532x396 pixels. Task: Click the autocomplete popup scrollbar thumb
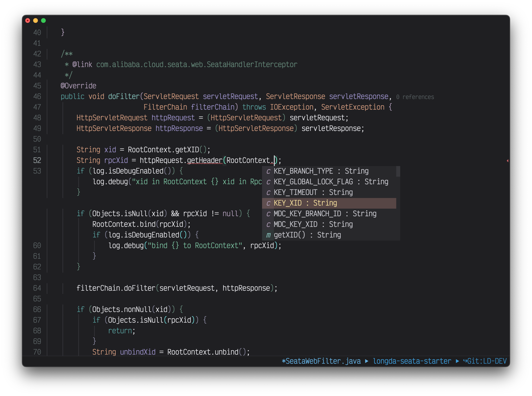398,171
